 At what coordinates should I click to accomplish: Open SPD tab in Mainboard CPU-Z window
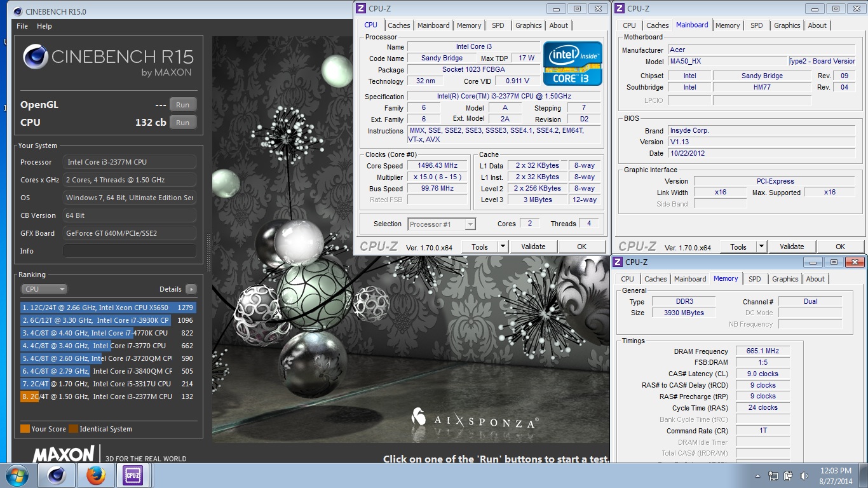point(757,25)
